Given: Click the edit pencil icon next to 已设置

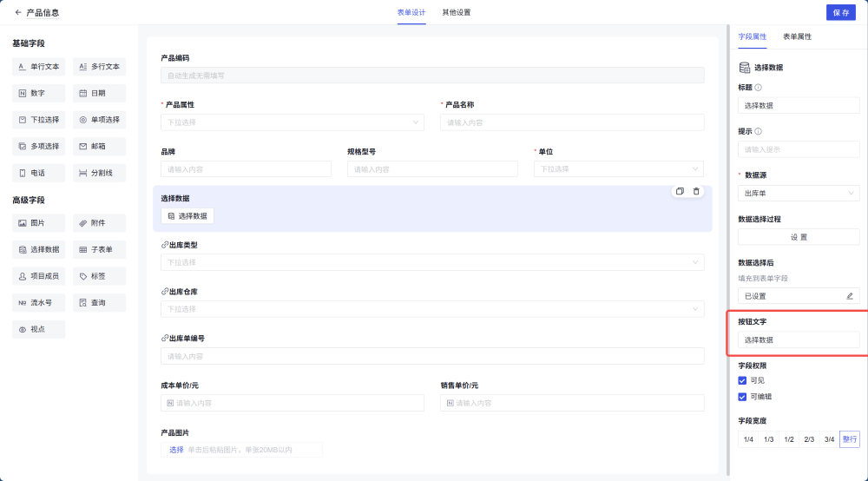Looking at the screenshot, I should tap(850, 296).
